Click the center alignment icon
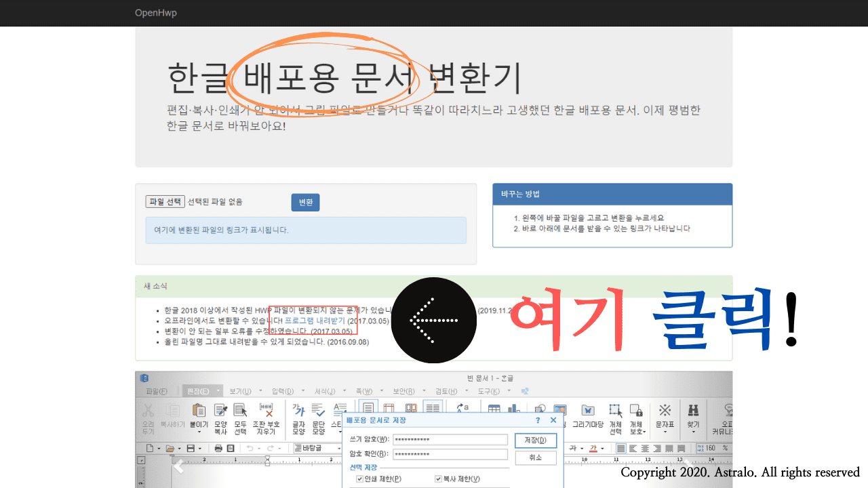 (x=645, y=448)
